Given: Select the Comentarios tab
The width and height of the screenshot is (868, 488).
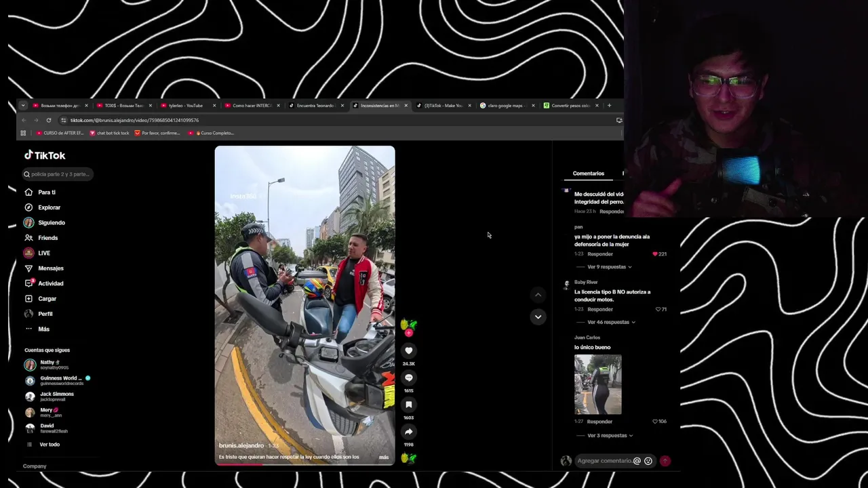Looking at the screenshot, I should (588, 174).
